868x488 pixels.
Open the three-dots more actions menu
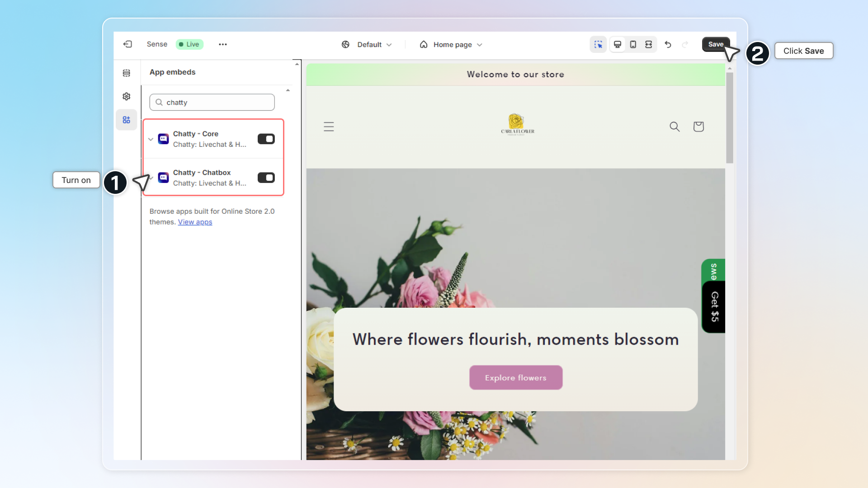click(x=222, y=44)
